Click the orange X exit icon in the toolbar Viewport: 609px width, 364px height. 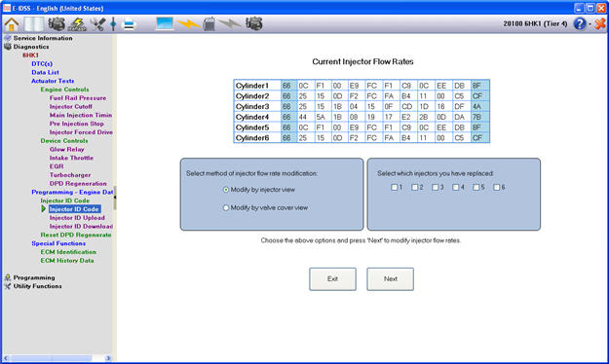[599, 24]
